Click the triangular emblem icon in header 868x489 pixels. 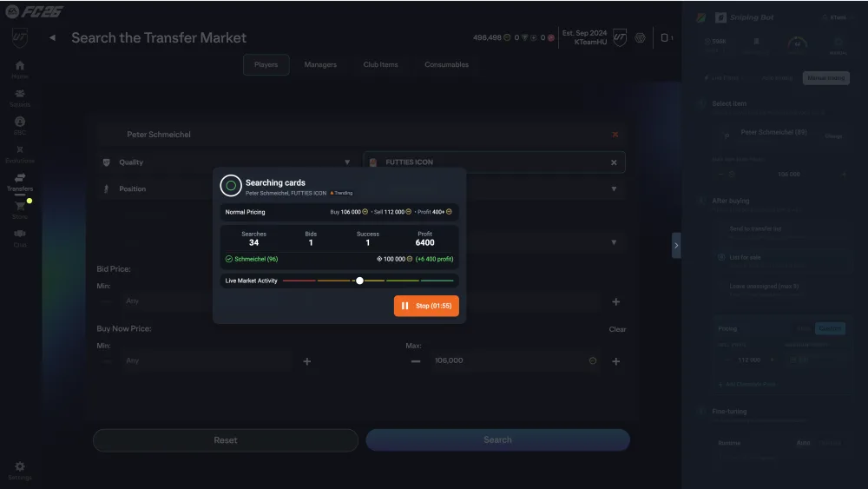pyautogui.click(x=640, y=37)
